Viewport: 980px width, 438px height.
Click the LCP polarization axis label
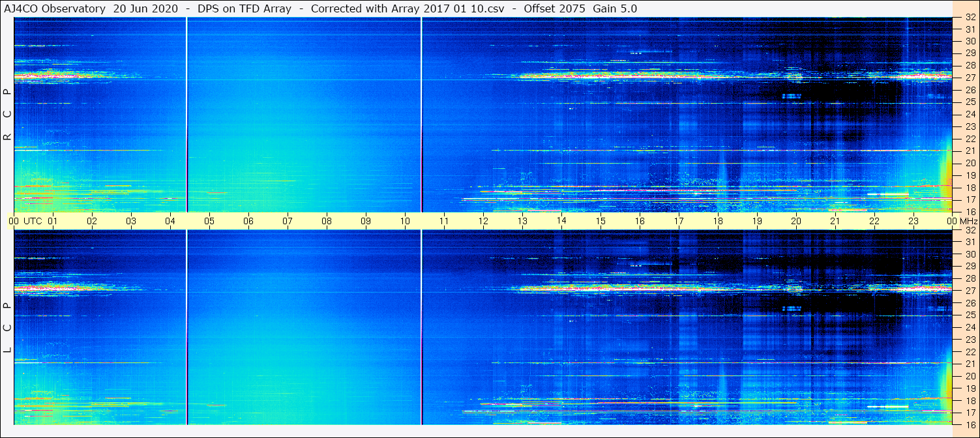[7, 327]
